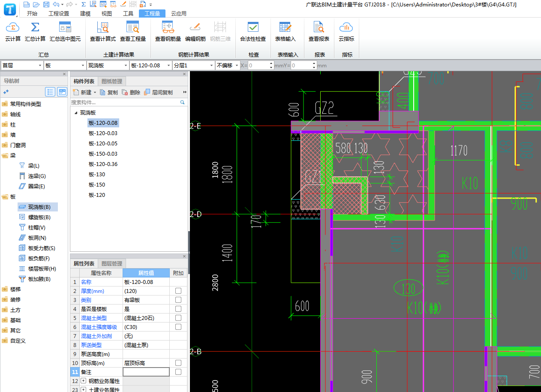541x392 pixels.
Task: Open 表格输入 table input
Action: pyautogui.click(x=286, y=33)
